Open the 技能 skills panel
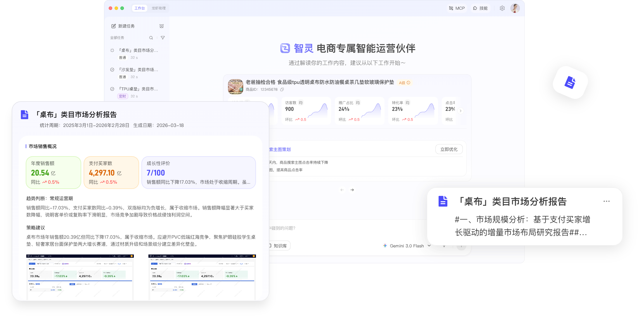 click(480, 8)
